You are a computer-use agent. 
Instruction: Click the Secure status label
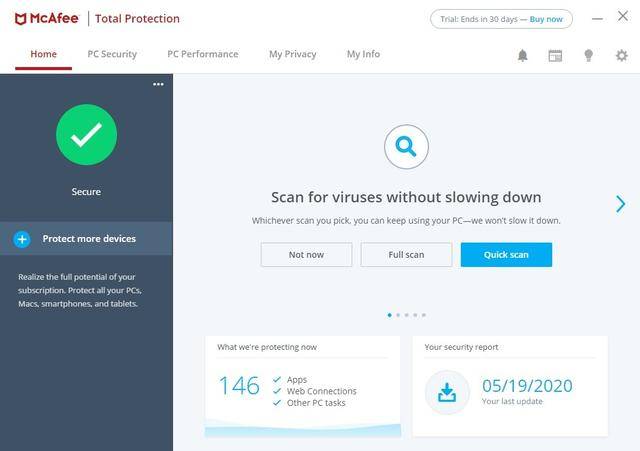pyautogui.click(x=86, y=192)
